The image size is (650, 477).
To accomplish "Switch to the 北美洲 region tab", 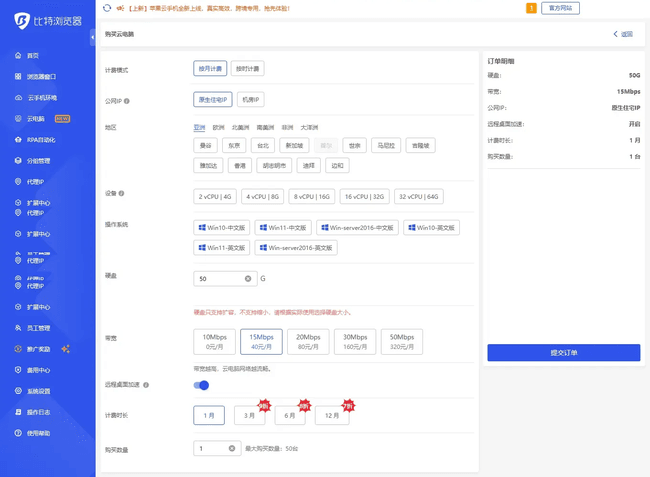I will click(240, 127).
